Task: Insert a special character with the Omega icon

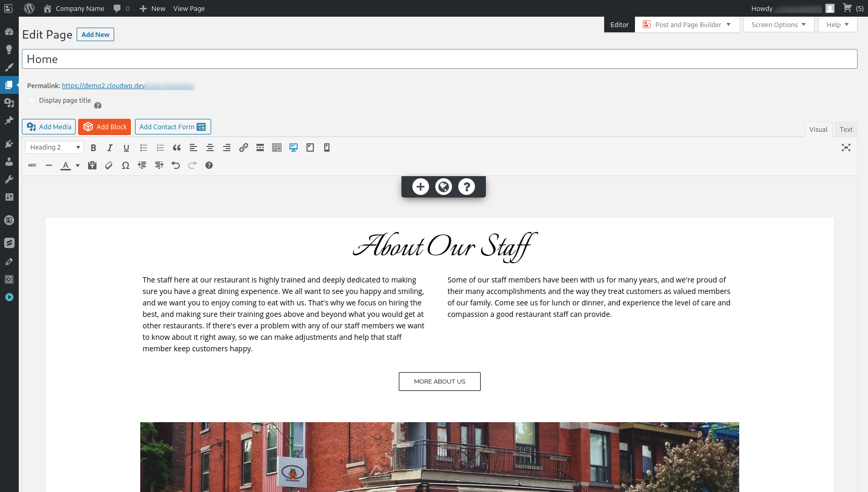Action: (126, 165)
